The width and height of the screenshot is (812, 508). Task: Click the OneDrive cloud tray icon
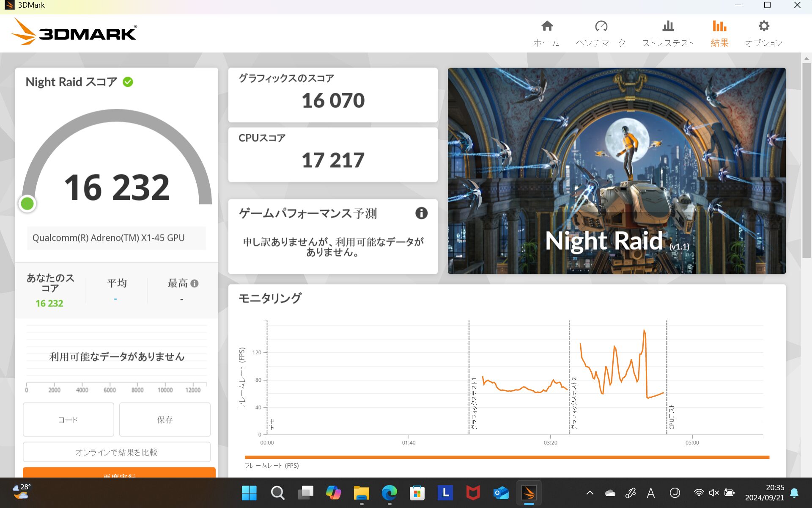610,493
